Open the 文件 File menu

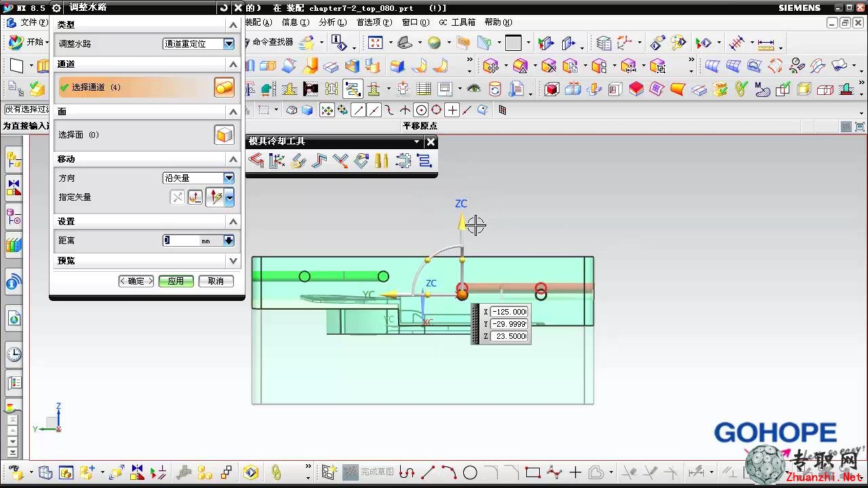tap(34, 22)
